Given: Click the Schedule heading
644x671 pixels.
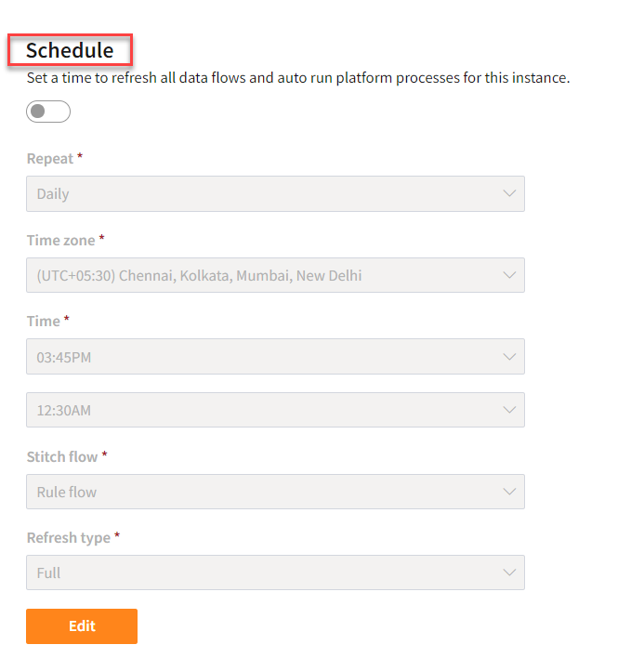Looking at the screenshot, I should [x=70, y=50].
